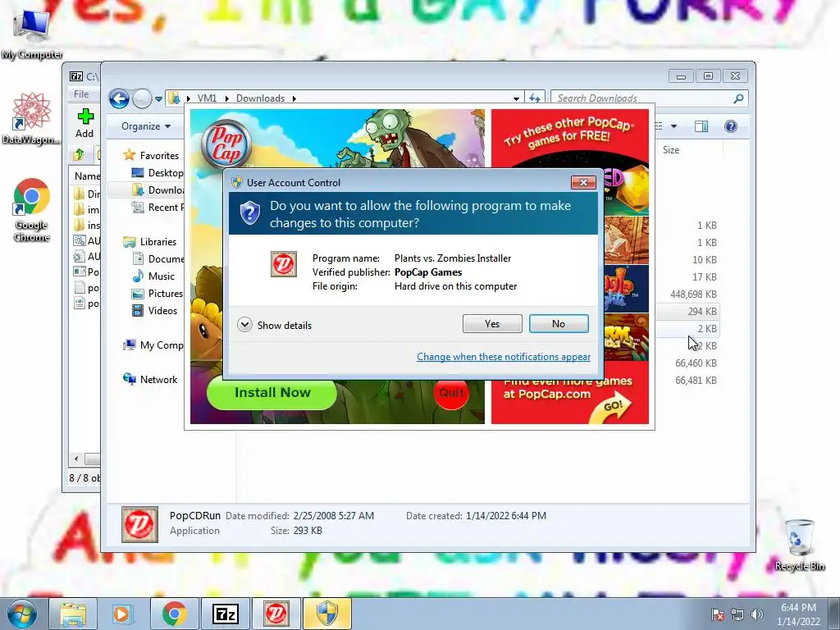Open Windows Media Player from the taskbar
Image resolution: width=840 pixels, height=630 pixels.
click(121, 614)
